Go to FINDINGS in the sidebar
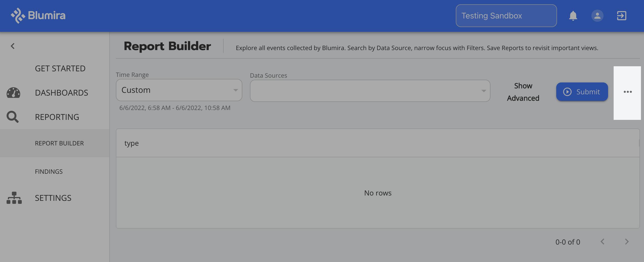This screenshot has height=262, width=644. pos(49,172)
